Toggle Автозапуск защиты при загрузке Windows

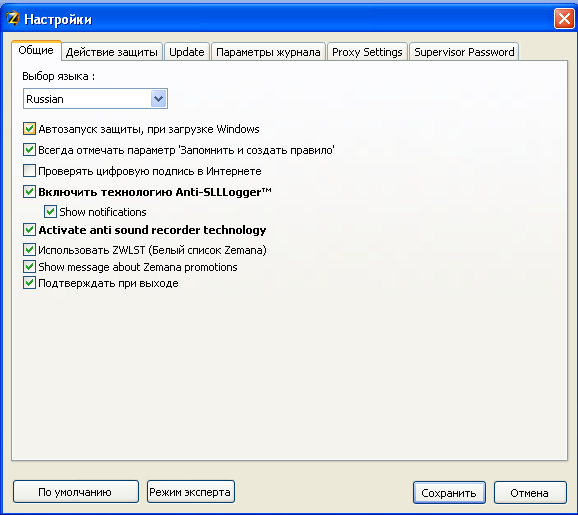click(29, 129)
